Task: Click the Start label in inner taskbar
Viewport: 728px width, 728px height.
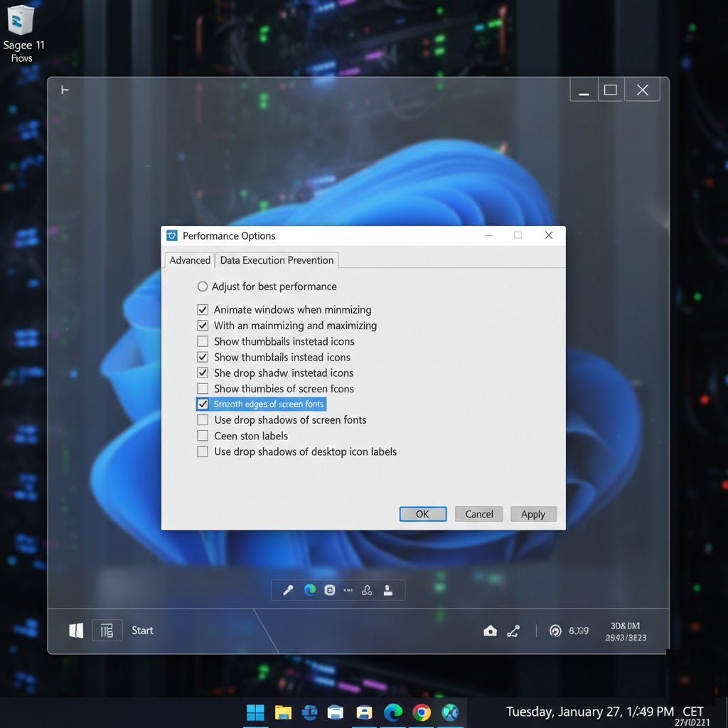Action: coord(142,631)
